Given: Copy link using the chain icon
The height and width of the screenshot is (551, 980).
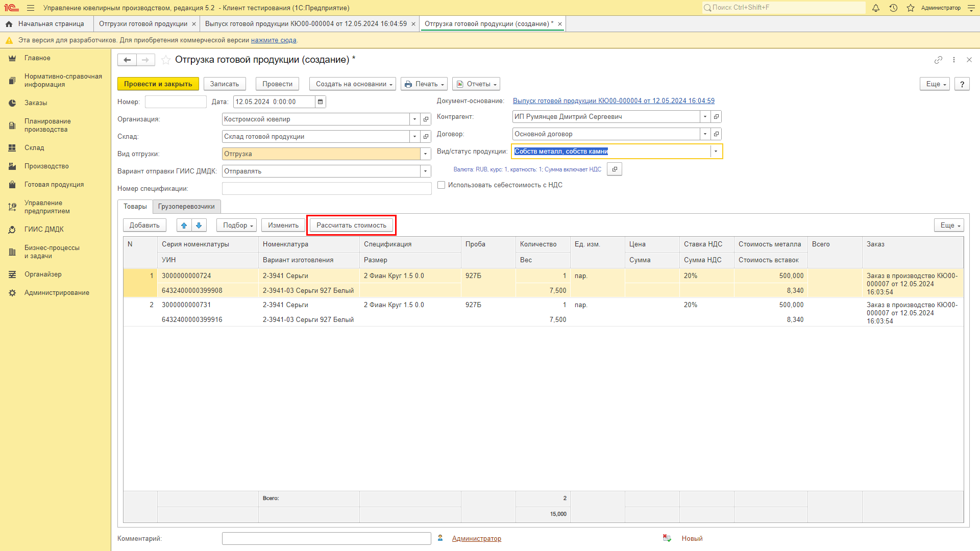Looking at the screenshot, I should pyautogui.click(x=938, y=60).
